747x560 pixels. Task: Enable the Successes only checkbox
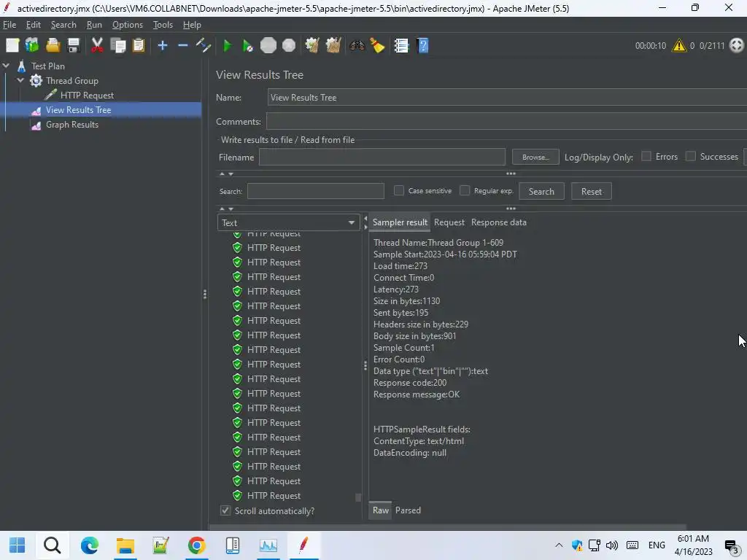[x=690, y=156]
